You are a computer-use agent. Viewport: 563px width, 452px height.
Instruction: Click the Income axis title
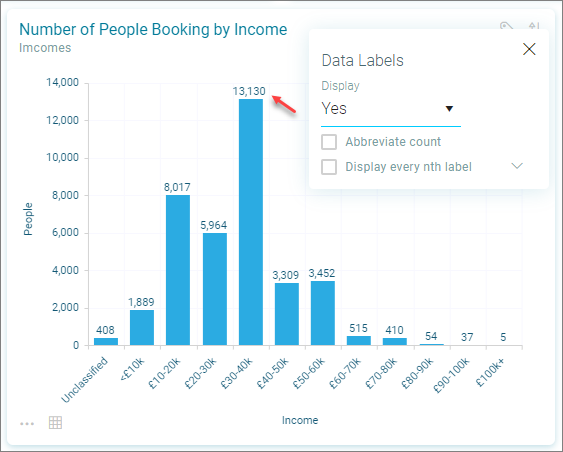coord(300,420)
